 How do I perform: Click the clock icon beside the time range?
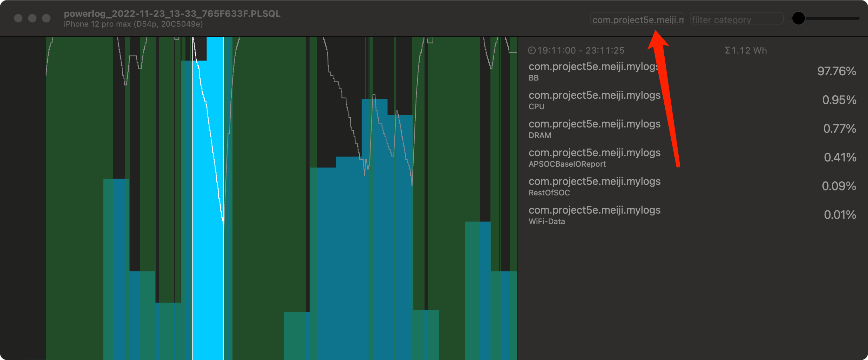531,51
